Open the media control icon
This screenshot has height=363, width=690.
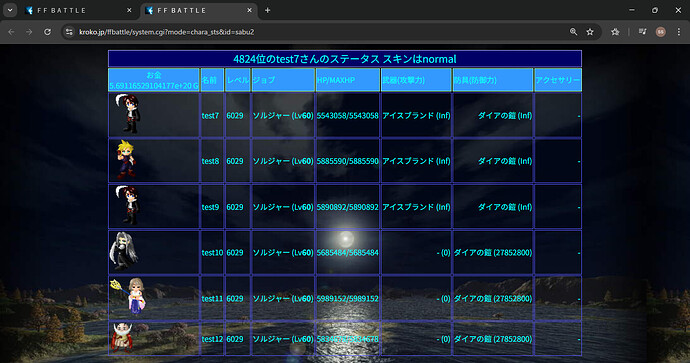click(x=642, y=32)
